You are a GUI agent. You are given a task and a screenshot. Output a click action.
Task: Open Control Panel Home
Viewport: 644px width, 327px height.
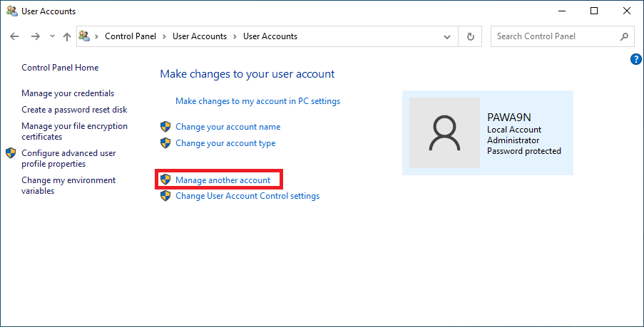point(60,68)
